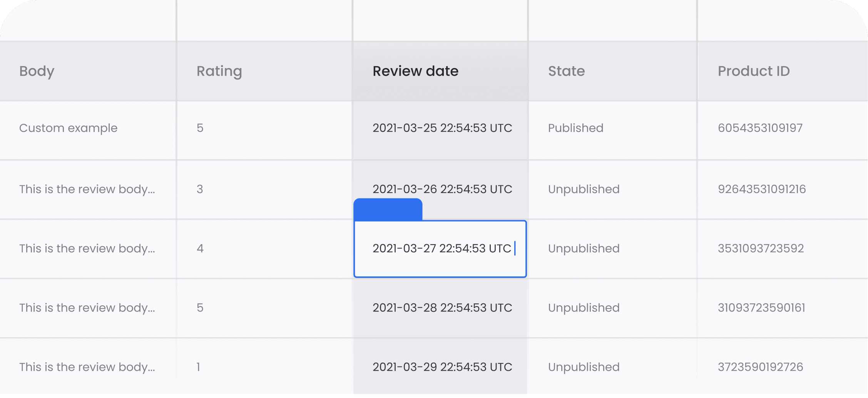Select product ID 92643531091216 cell
868x398 pixels.
pos(783,190)
